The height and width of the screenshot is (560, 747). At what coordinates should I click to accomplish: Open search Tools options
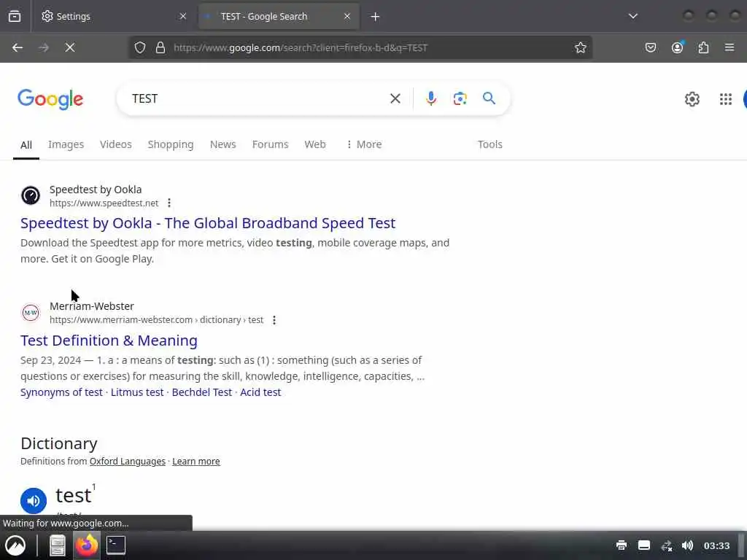[490, 144]
